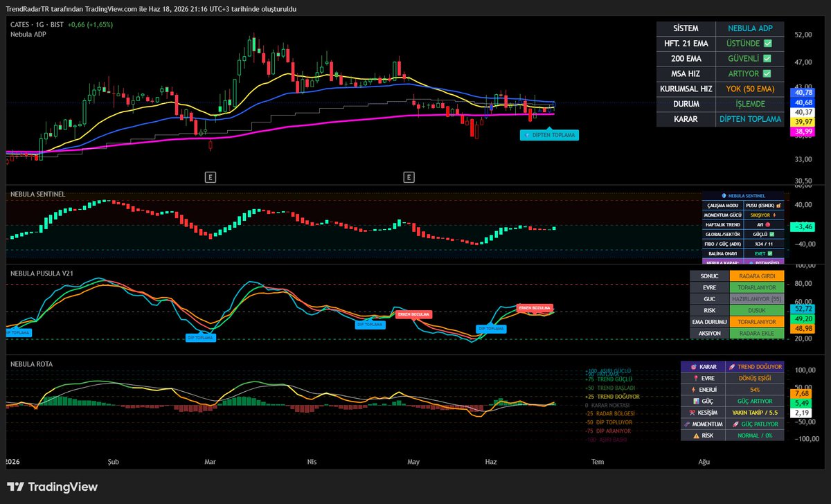Click the green -3,46 Sentinel value label
Viewport: 831px width, 504px height.
tap(804, 226)
